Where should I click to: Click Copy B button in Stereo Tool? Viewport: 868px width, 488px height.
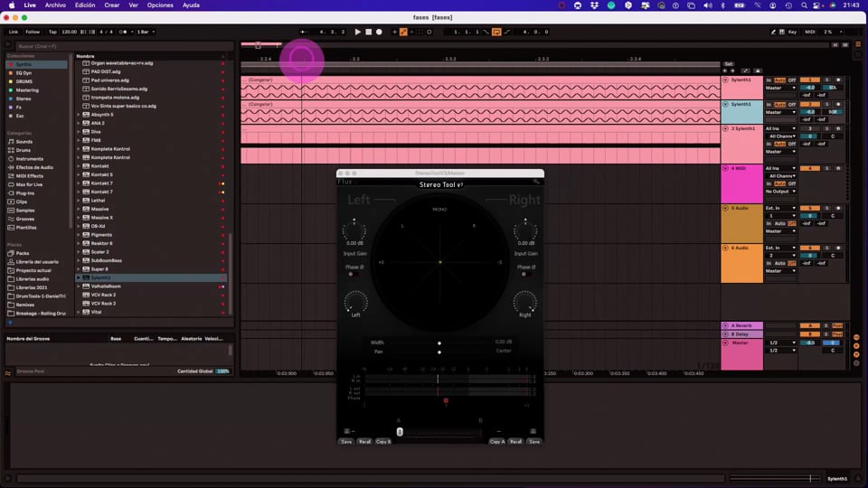pyautogui.click(x=383, y=442)
